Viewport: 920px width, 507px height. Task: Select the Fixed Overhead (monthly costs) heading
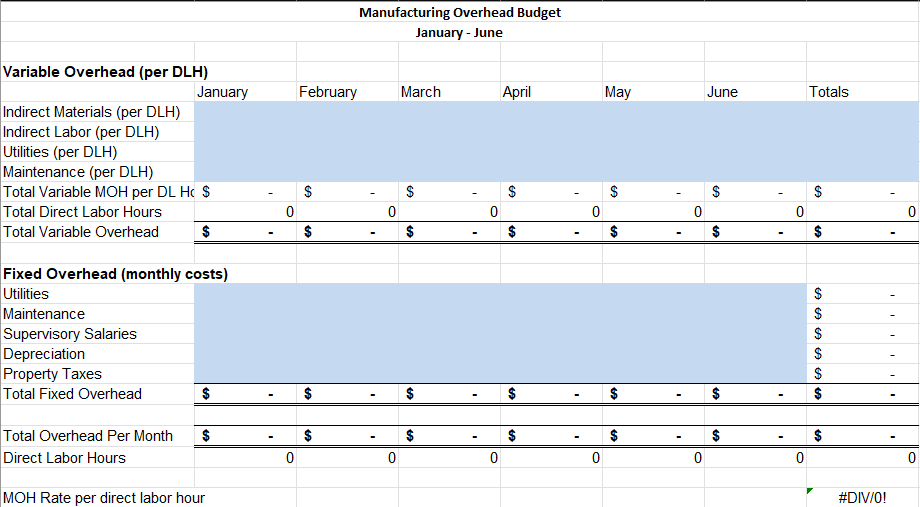116,274
